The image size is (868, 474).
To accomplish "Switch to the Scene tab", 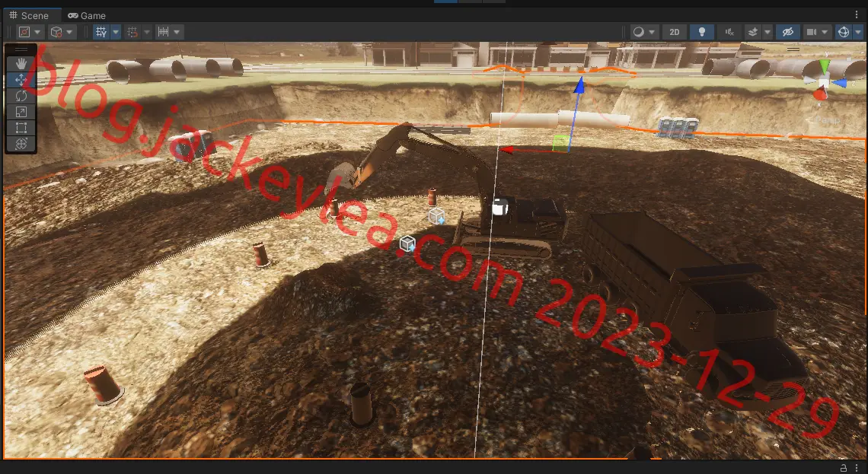I will click(29, 15).
